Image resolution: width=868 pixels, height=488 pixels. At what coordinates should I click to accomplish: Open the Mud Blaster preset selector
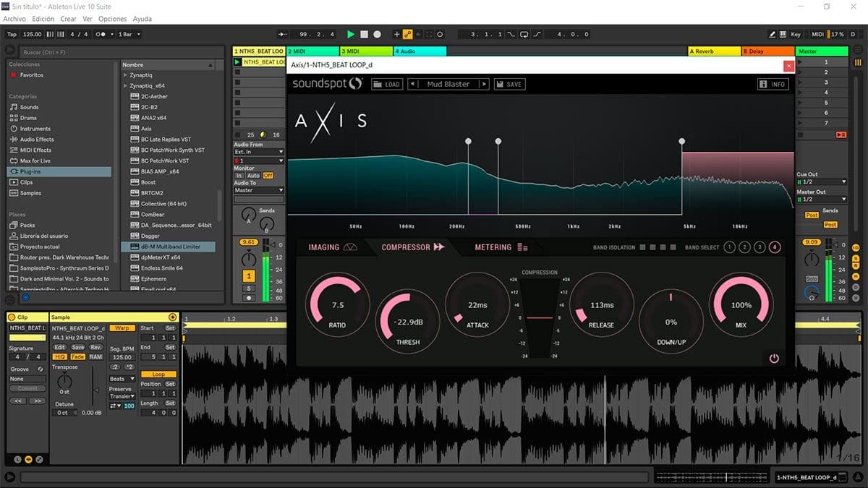(x=448, y=84)
